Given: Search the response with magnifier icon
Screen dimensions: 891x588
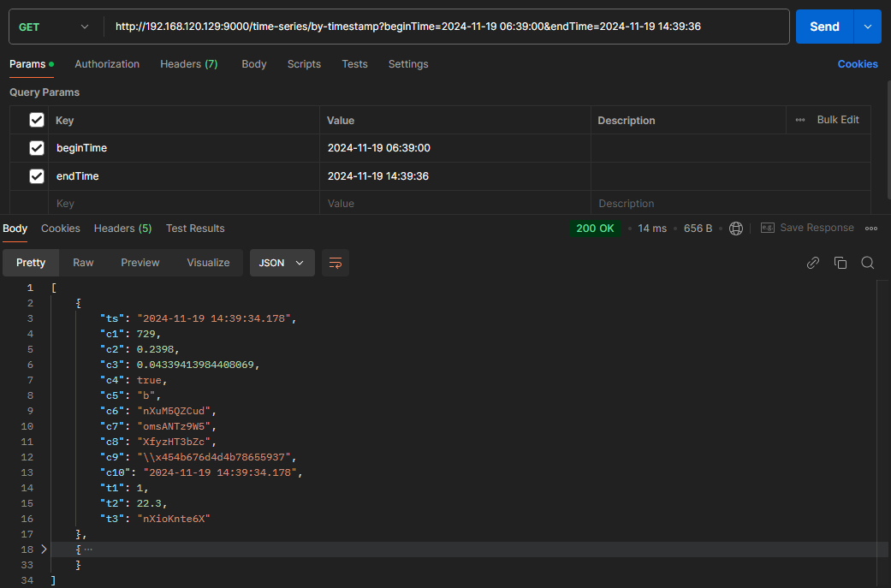Looking at the screenshot, I should 867,263.
